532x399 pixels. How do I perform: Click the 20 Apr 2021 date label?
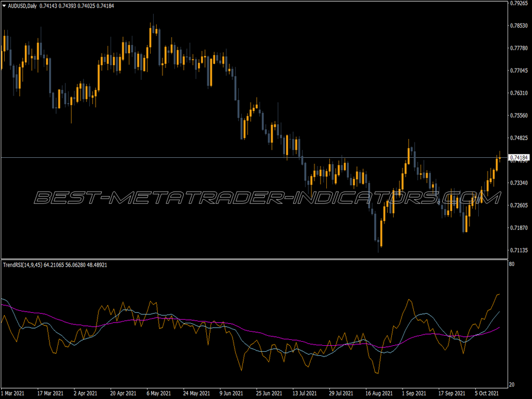(x=123, y=394)
